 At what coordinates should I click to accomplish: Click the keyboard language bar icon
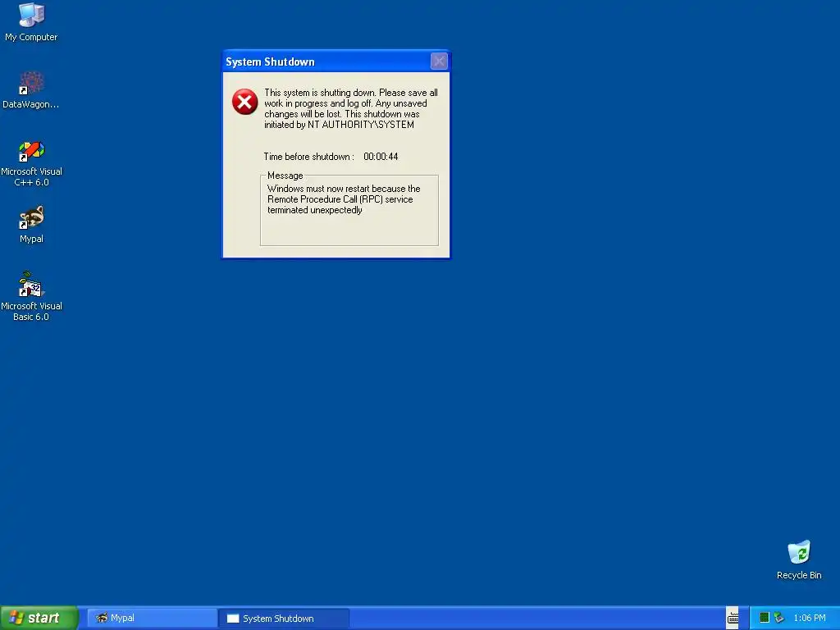click(733, 618)
